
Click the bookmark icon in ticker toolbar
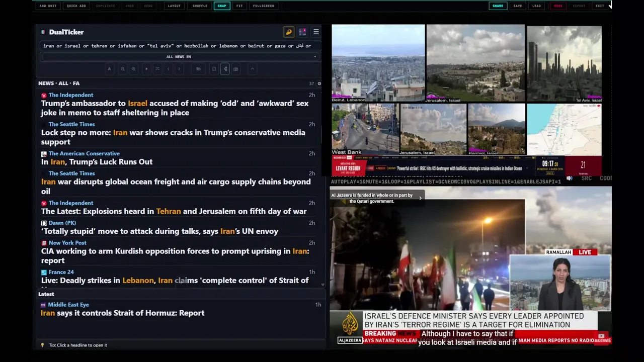click(x=214, y=69)
